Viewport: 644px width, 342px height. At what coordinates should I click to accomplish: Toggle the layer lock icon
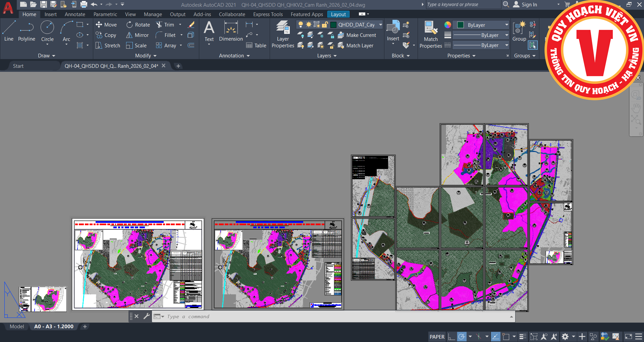pos(325,25)
